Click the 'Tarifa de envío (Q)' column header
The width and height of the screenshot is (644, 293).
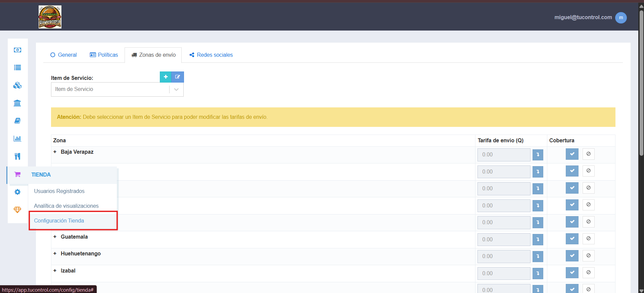pos(501,140)
